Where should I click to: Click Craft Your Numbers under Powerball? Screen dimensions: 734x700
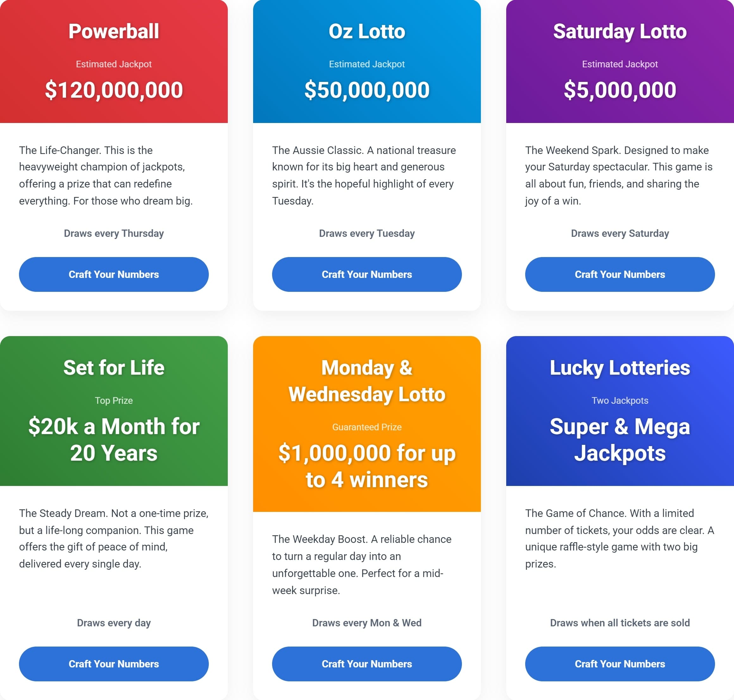coord(114,274)
